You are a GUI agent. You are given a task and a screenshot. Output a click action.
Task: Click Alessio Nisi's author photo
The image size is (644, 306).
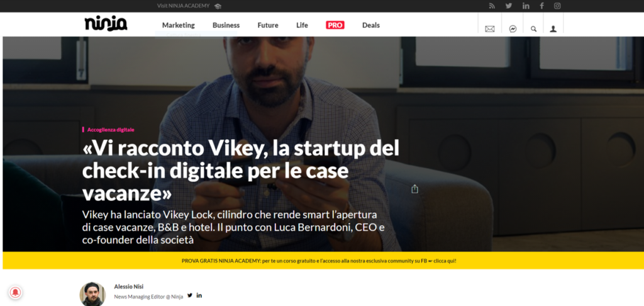[x=92, y=294]
